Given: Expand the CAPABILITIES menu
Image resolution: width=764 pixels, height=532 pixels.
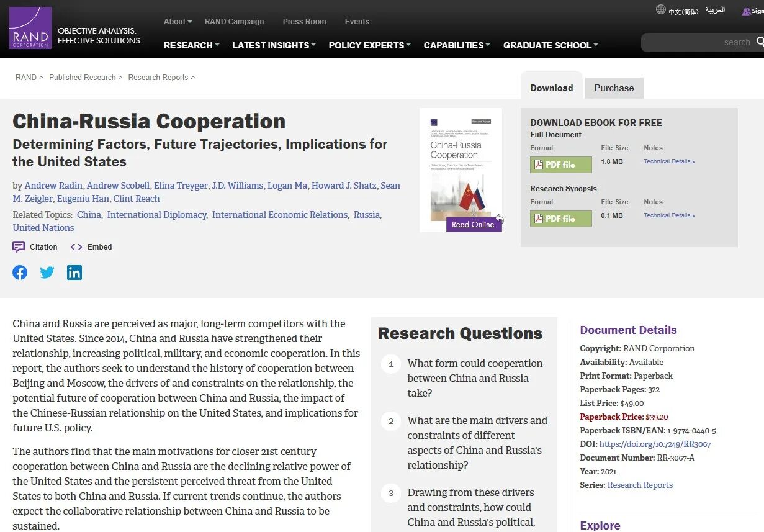Looking at the screenshot, I should [x=457, y=45].
